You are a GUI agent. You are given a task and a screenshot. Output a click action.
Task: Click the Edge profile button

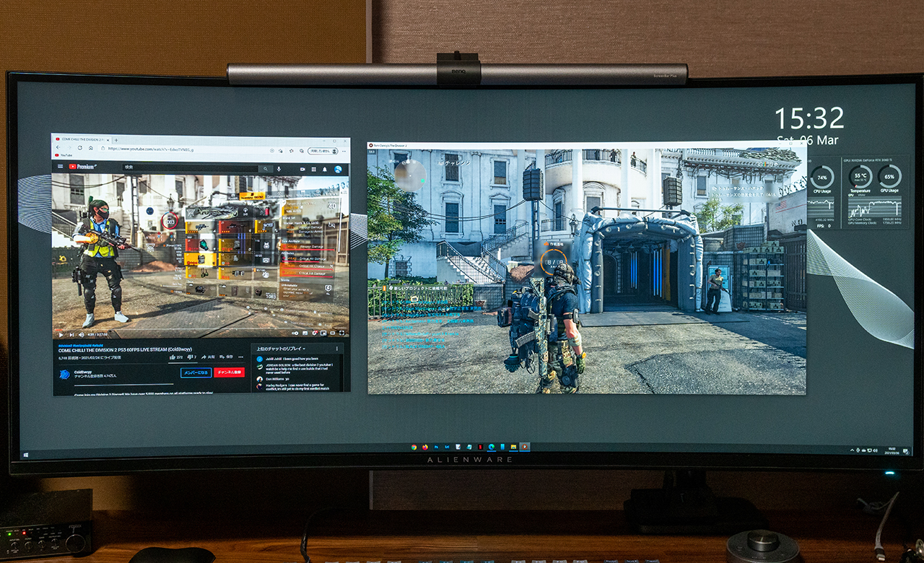tap(323, 151)
